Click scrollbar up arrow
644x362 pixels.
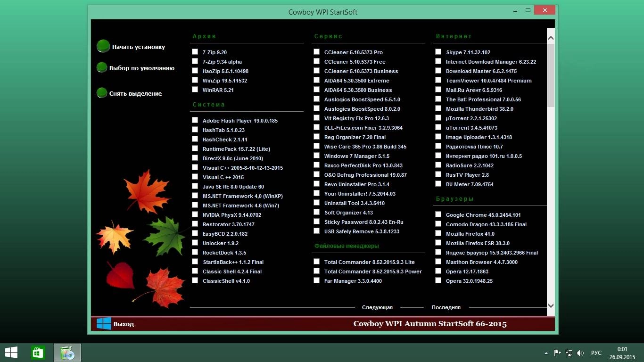tap(551, 37)
